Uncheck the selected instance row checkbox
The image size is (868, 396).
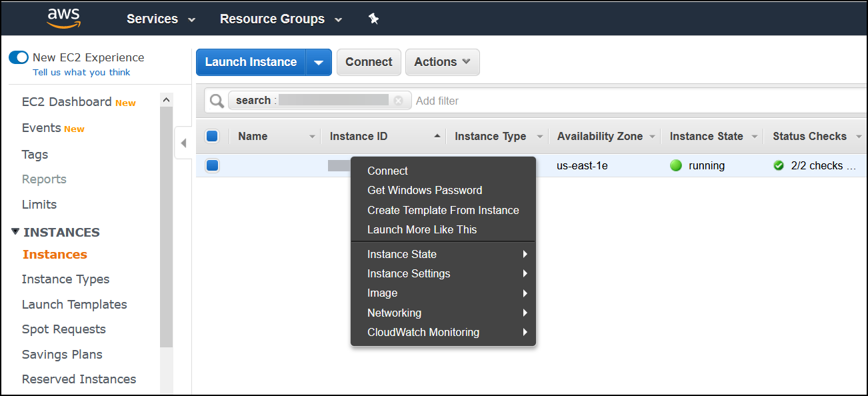[212, 165]
